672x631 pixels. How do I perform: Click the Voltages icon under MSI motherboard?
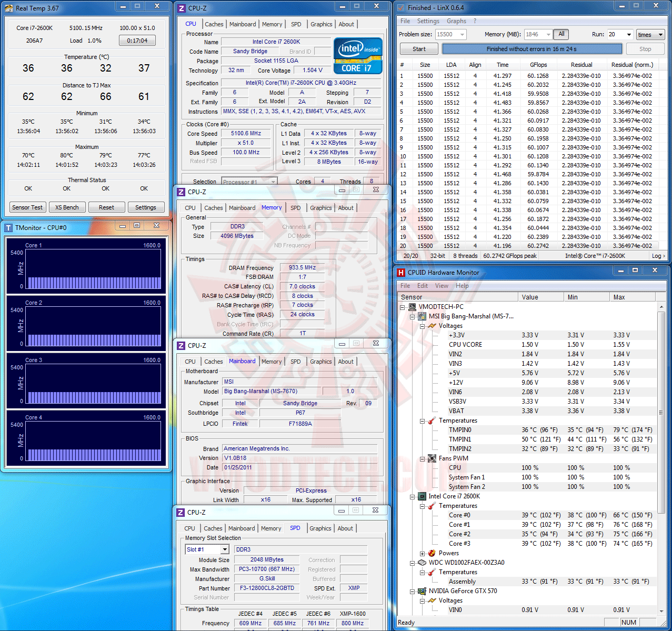pos(432,326)
